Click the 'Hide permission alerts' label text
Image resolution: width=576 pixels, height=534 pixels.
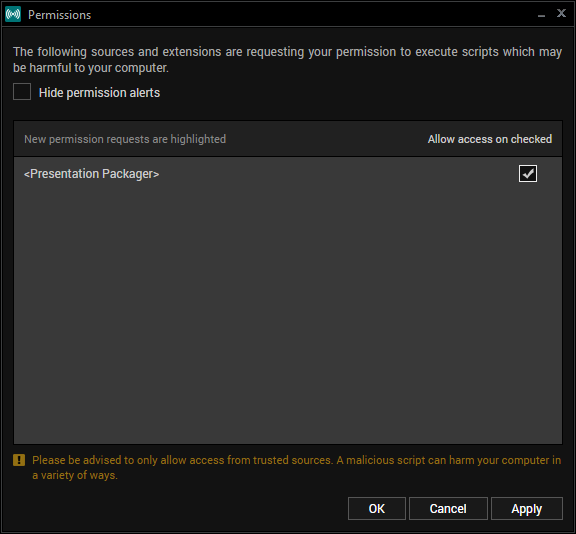99,93
